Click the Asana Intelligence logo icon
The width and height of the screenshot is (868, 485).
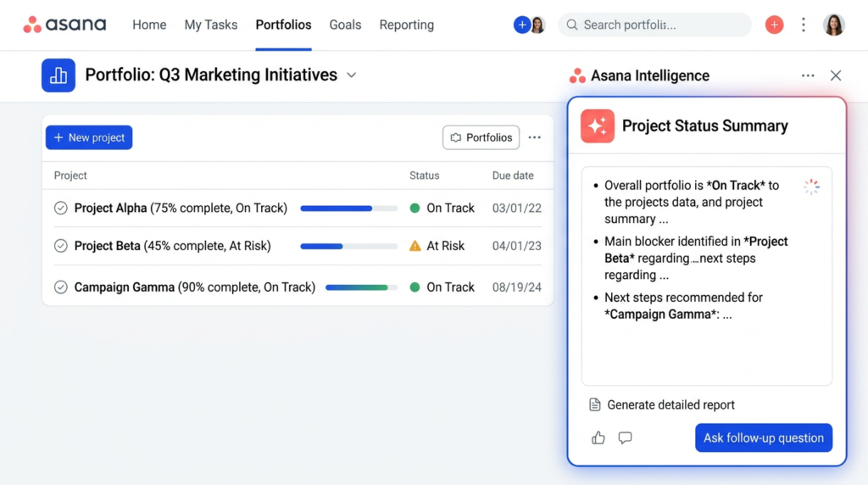coord(577,75)
